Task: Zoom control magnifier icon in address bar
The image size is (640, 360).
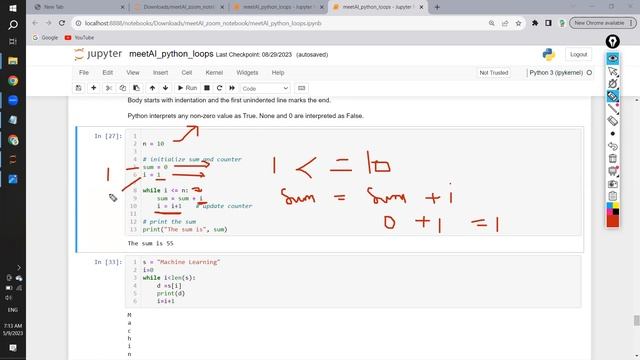Action: (491, 23)
